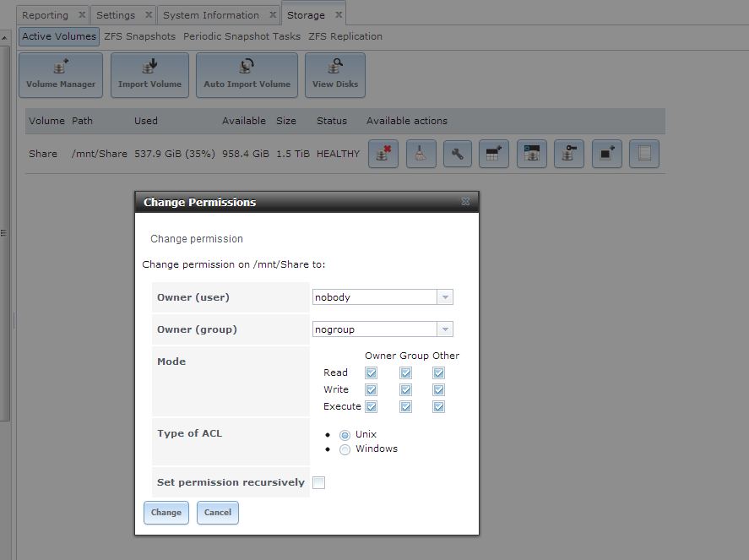
Task: Open Edit ZFS Options wrench icon
Action: click(x=458, y=155)
